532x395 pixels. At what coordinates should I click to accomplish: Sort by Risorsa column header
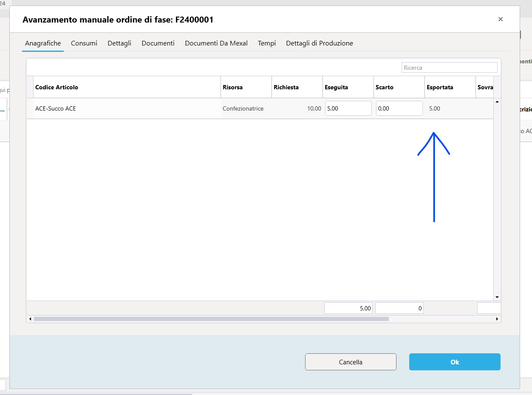tap(246, 87)
